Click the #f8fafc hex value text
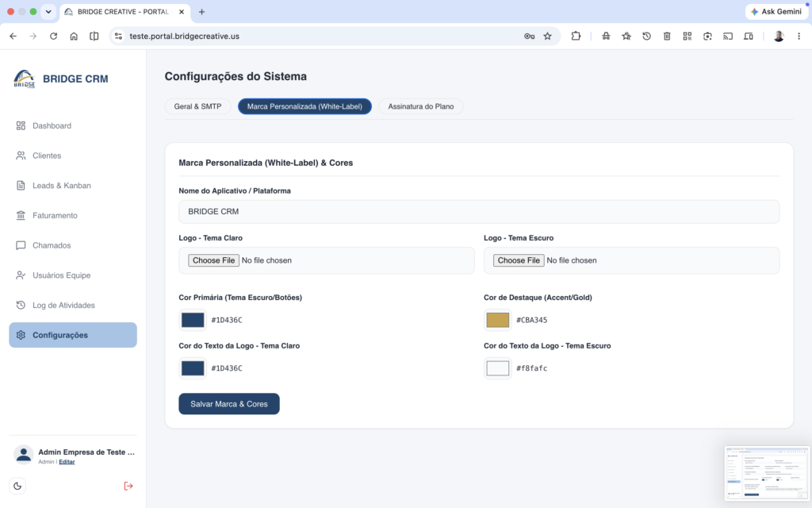The width and height of the screenshot is (812, 508). 532,368
